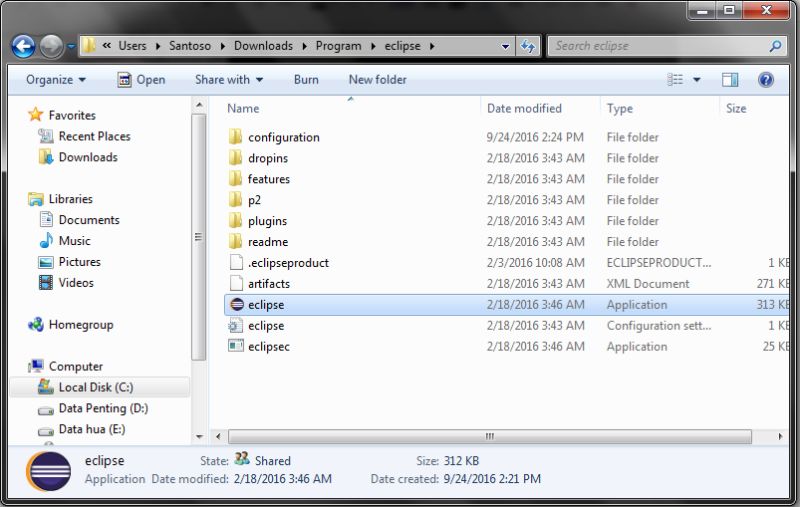Open Local Disk (C:)
The image size is (800, 507).
point(96,387)
